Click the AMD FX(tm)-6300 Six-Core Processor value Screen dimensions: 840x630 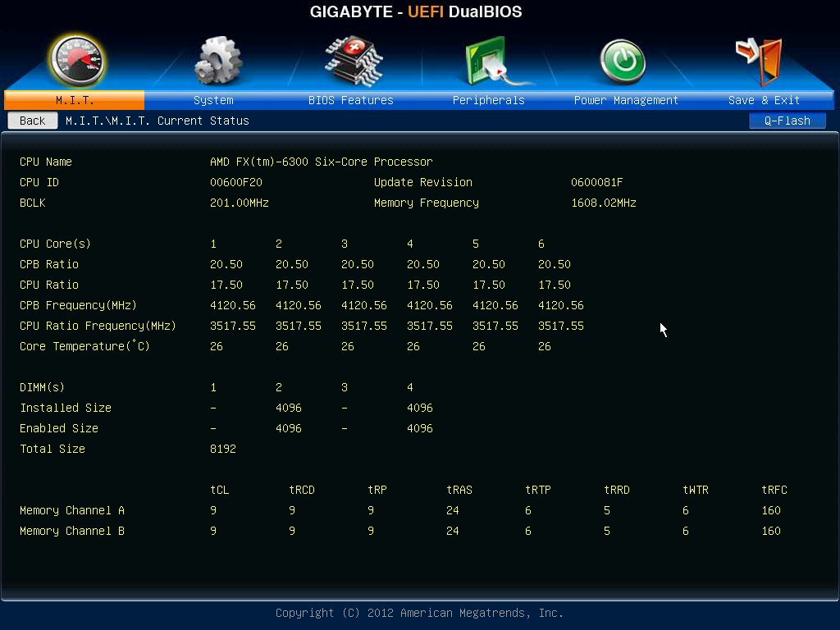tap(321, 162)
